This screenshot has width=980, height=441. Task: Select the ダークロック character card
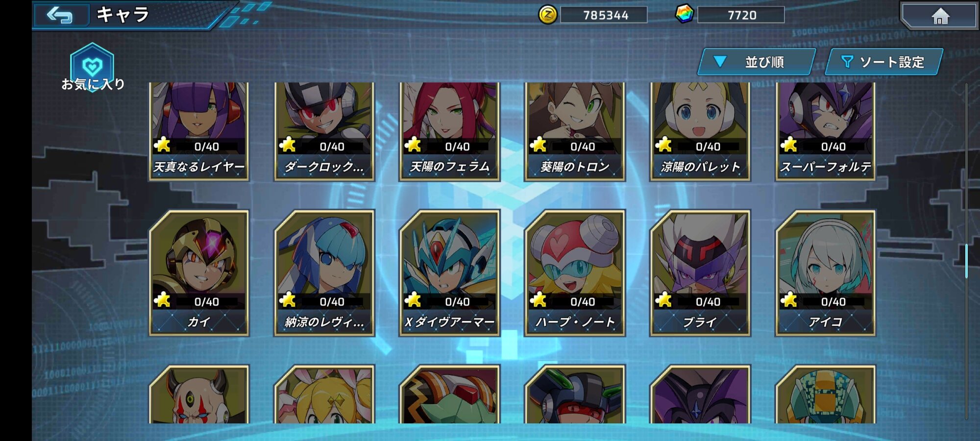click(324, 131)
